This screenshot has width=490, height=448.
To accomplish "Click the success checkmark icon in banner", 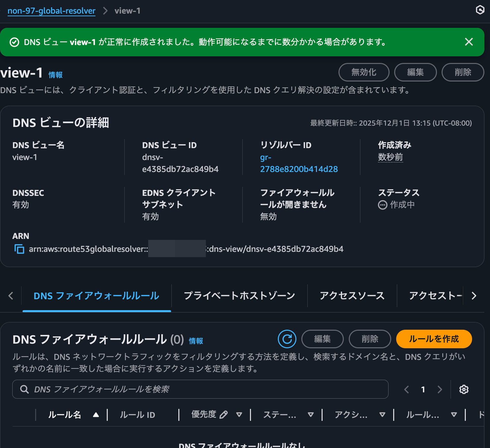I will coord(14,42).
